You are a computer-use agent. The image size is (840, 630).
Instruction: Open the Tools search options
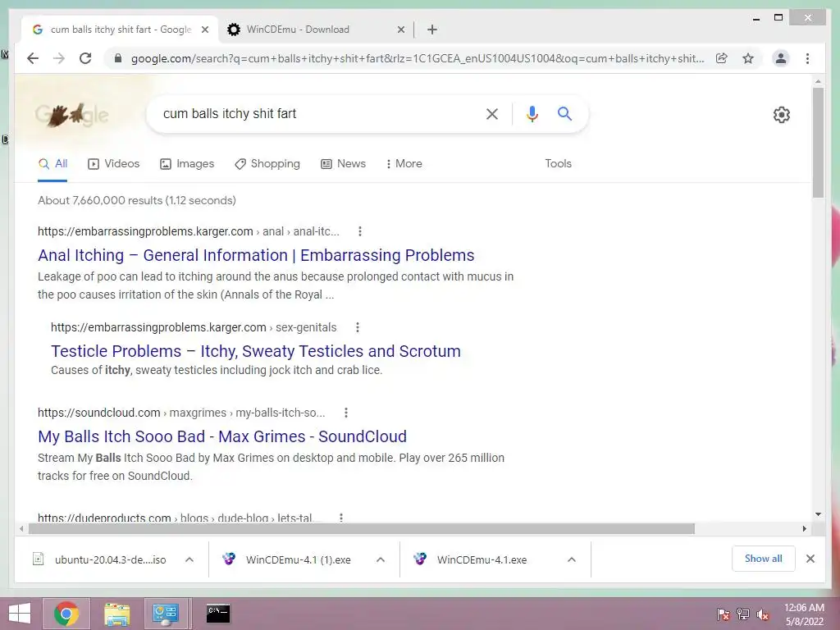coord(558,163)
